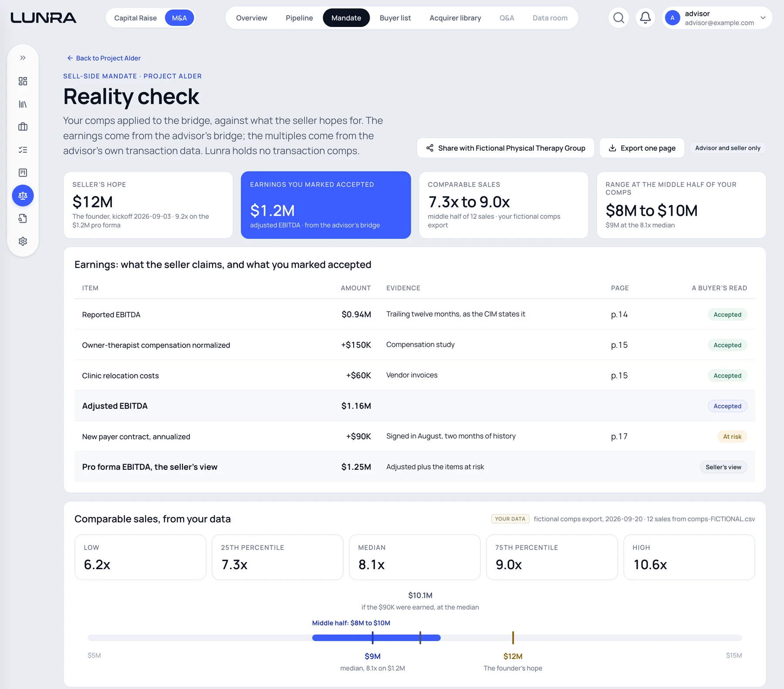
Task: Open the Pipeline tab
Action: click(x=299, y=18)
